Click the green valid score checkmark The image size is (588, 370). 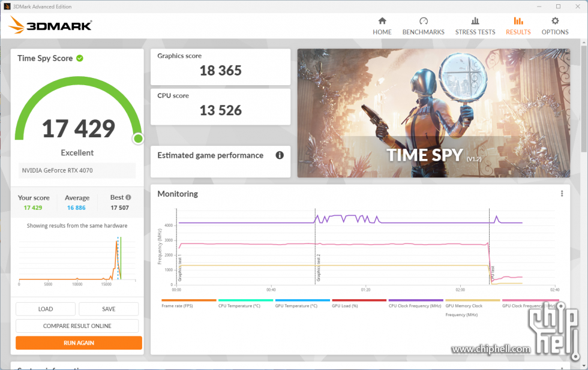click(80, 58)
